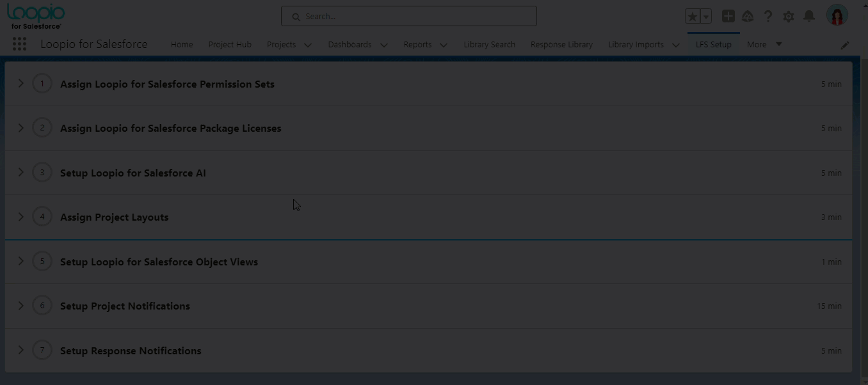This screenshot has height=385, width=868.
Task: Click the 'Setup Response Notifications' title
Action: [x=131, y=350]
